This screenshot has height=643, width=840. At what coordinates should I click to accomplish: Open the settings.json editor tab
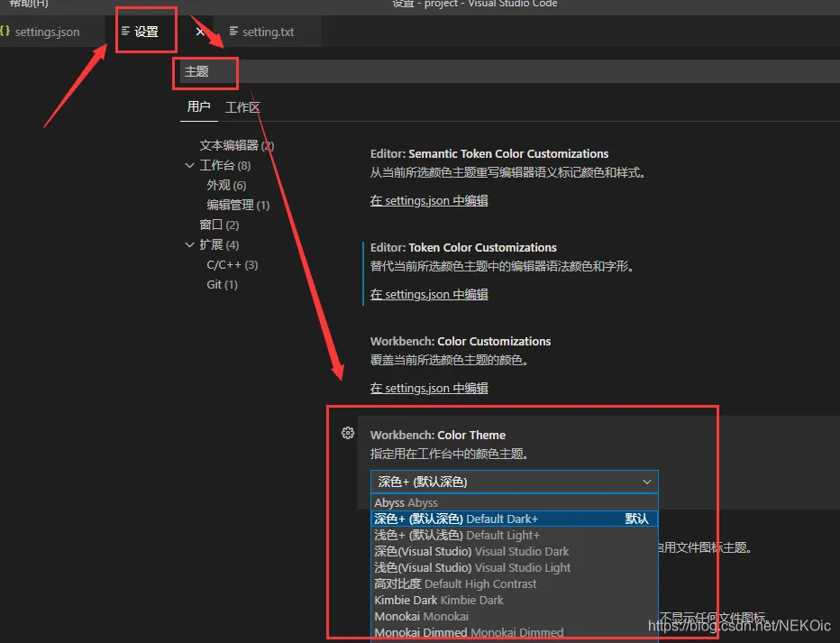tap(47, 32)
